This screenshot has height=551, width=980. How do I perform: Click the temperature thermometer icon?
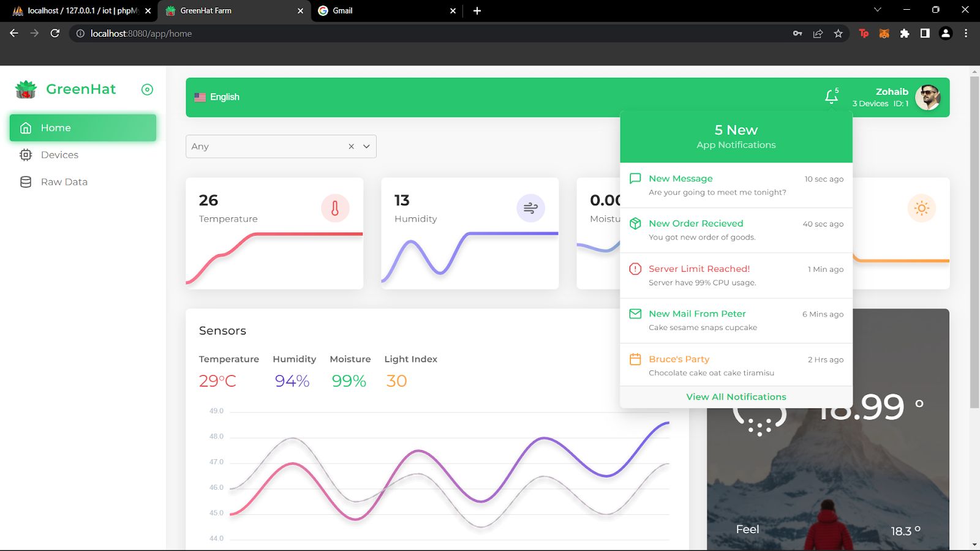pyautogui.click(x=335, y=208)
